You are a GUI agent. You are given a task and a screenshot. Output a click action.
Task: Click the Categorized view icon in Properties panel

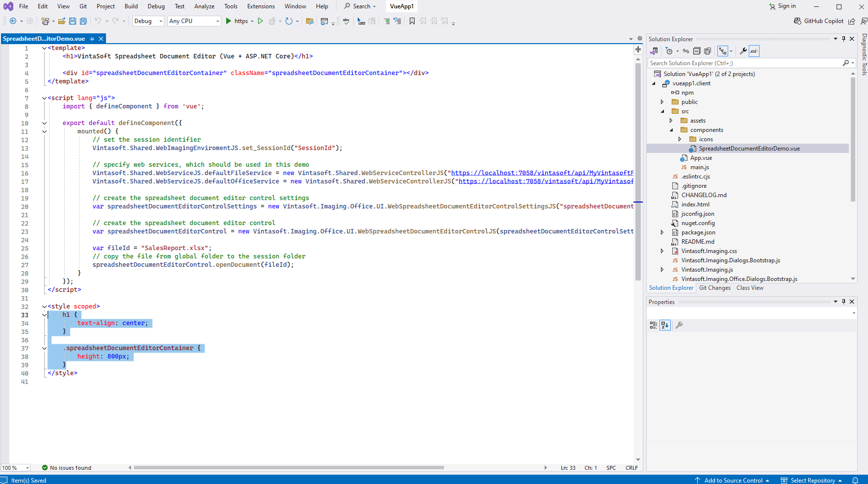pyautogui.click(x=654, y=325)
